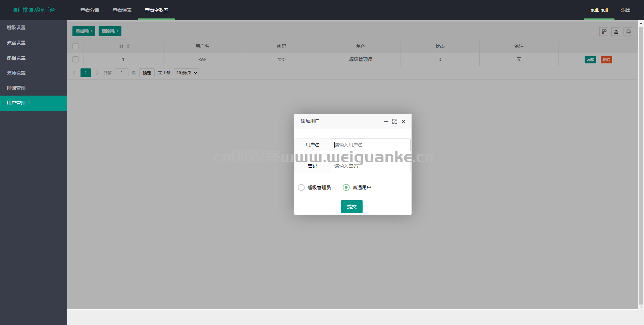
Task: Select the 超级管理员 radio button
Action: point(301,187)
